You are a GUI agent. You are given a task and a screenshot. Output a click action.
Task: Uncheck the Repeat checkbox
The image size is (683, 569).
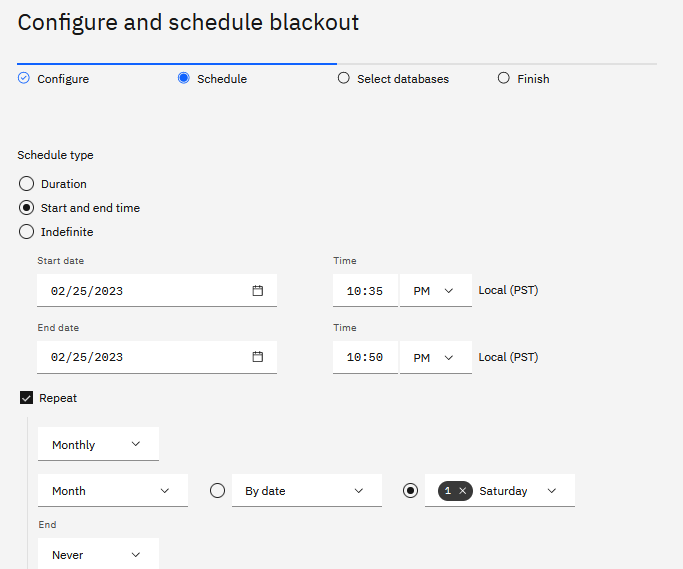(27, 398)
